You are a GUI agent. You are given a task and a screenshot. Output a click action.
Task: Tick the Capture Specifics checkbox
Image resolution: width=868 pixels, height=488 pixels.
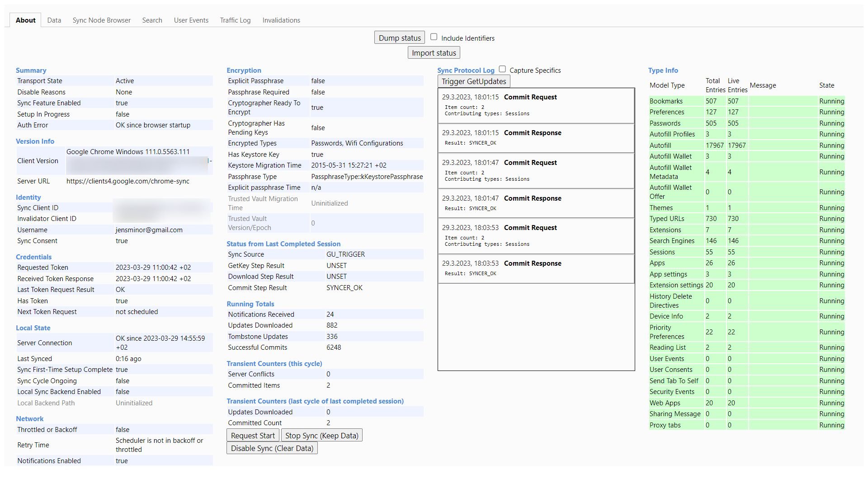point(502,69)
